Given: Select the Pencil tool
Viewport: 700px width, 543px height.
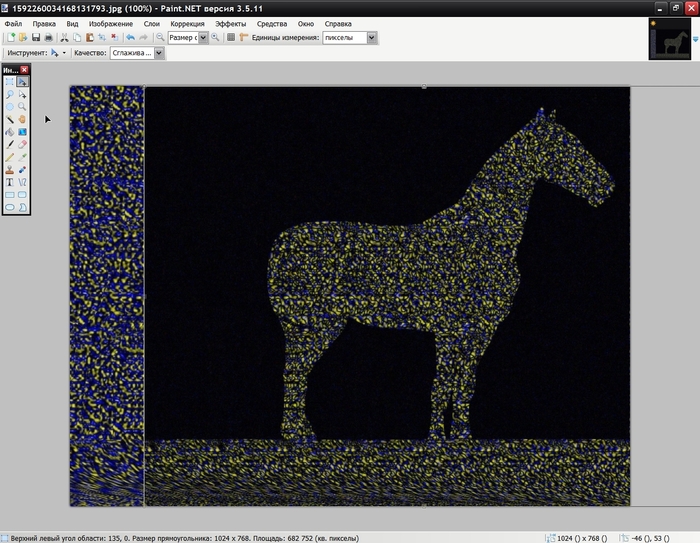Looking at the screenshot, I should [10, 157].
